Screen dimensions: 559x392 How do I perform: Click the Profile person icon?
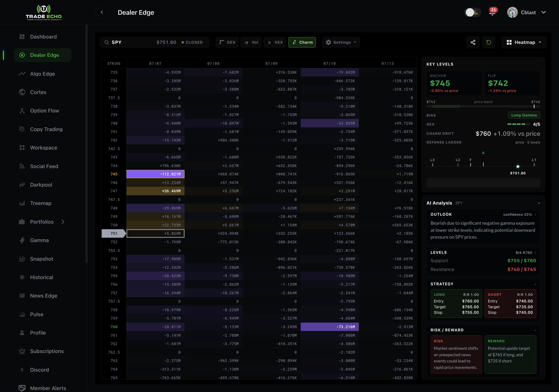point(22,333)
